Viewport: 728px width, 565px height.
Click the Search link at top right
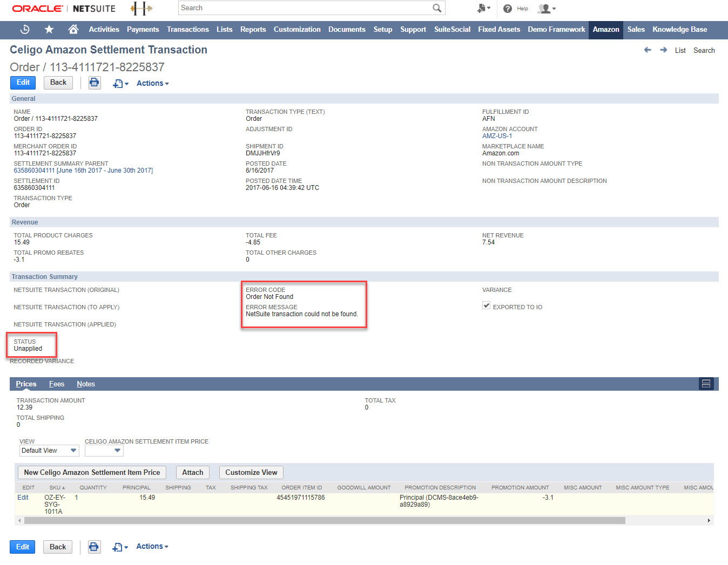[x=704, y=50]
